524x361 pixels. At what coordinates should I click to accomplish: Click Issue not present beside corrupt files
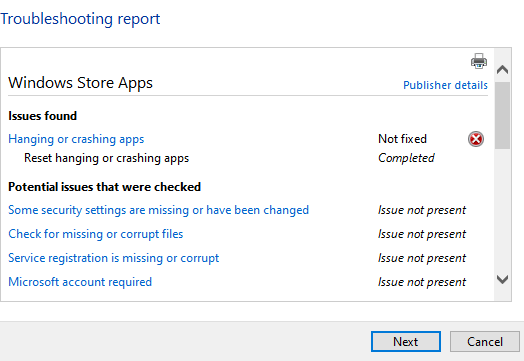422,234
